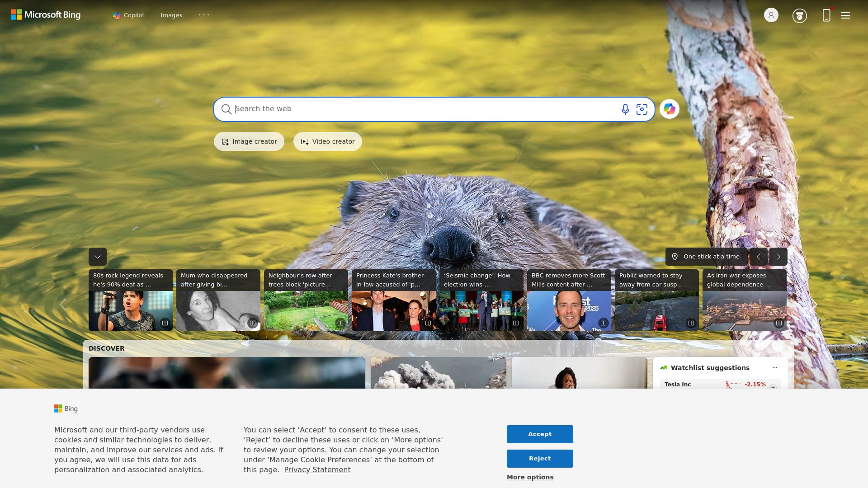Image resolution: width=868 pixels, height=488 pixels.
Task: Reject the cookie consent
Action: click(539, 458)
